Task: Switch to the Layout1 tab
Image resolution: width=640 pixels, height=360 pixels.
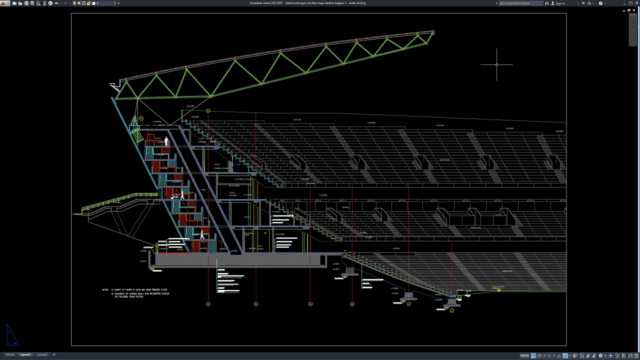Action: point(25,355)
